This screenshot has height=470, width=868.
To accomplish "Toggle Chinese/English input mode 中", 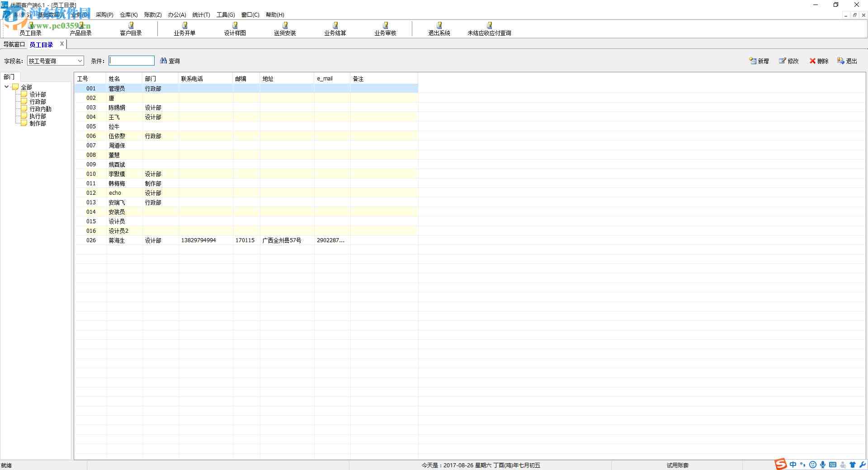I will [793, 465].
